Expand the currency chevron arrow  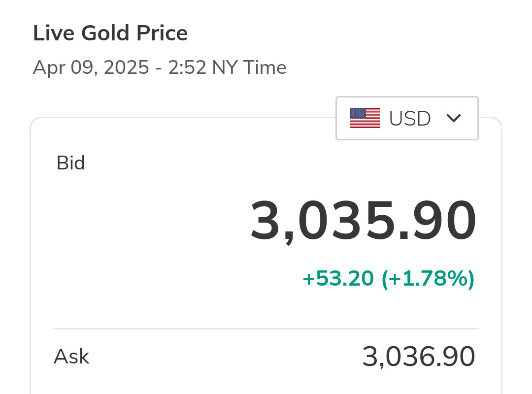pyautogui.click(x=453, y=118)
